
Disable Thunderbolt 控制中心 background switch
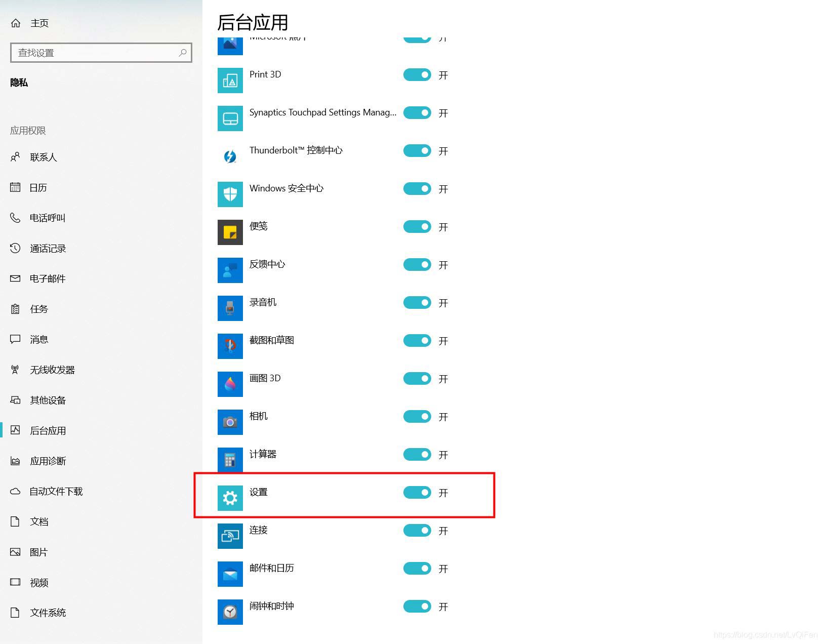click(x=417, y=151)
